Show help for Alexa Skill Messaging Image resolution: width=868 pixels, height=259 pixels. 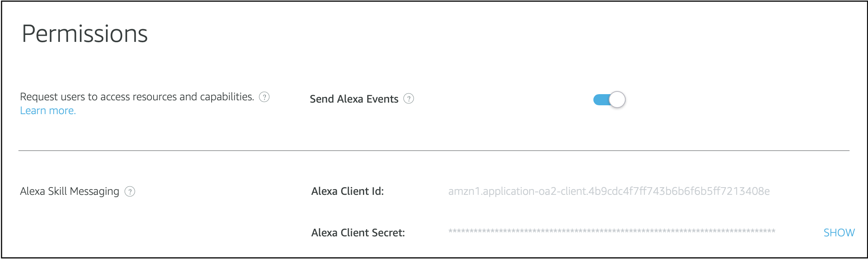[x=130, y=191]
